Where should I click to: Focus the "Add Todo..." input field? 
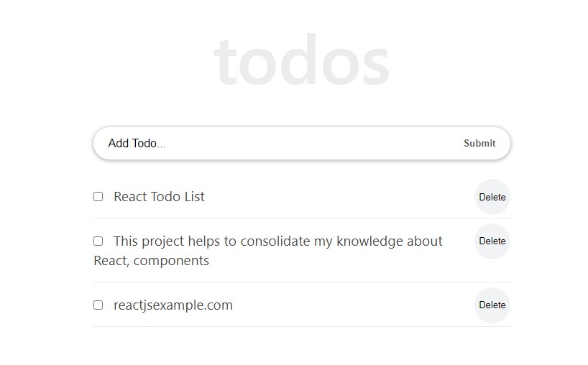click(x=273, y=143)
